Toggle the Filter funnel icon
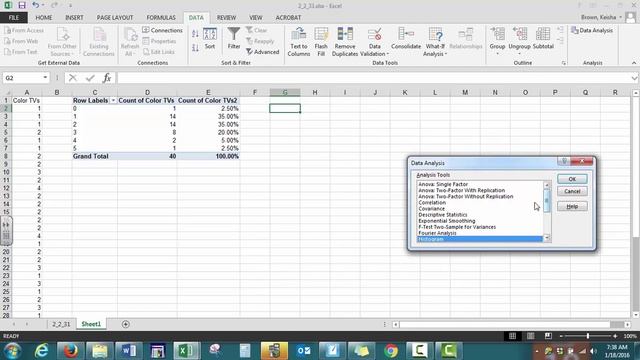The width and height of the screenshot is (640, 360). tap(234, 38)
